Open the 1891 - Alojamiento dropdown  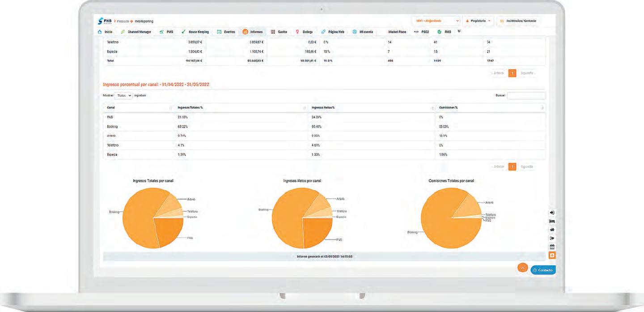(x=437, y=21)
